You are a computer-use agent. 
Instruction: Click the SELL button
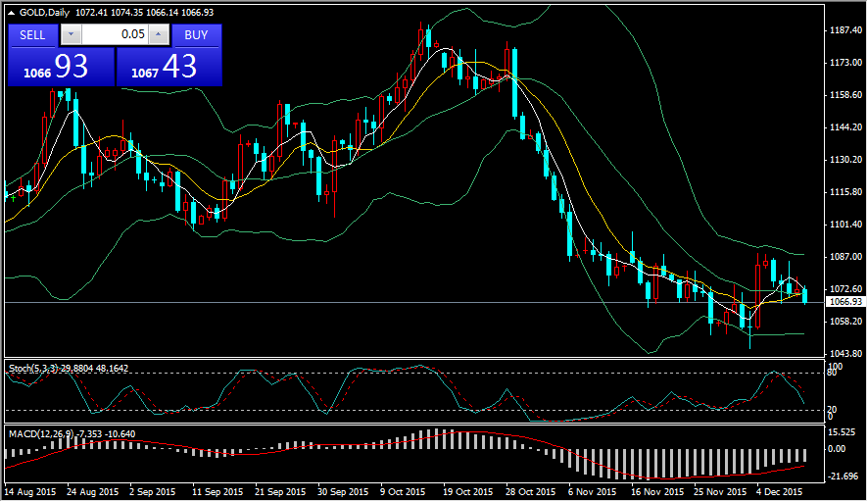click(32, 35)
